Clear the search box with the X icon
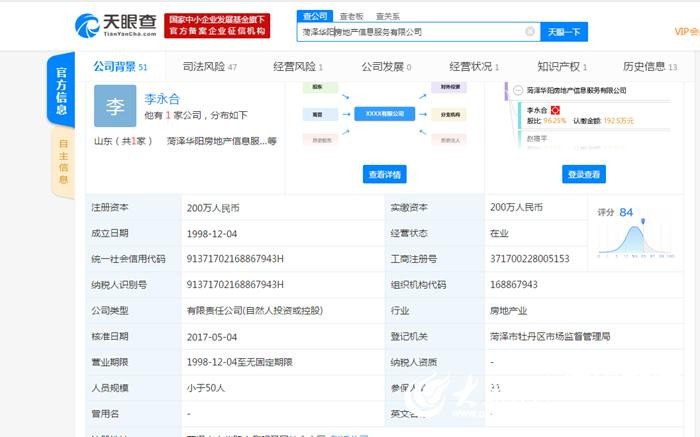Screen dimensions: 700x437 [x=530, y=32]
